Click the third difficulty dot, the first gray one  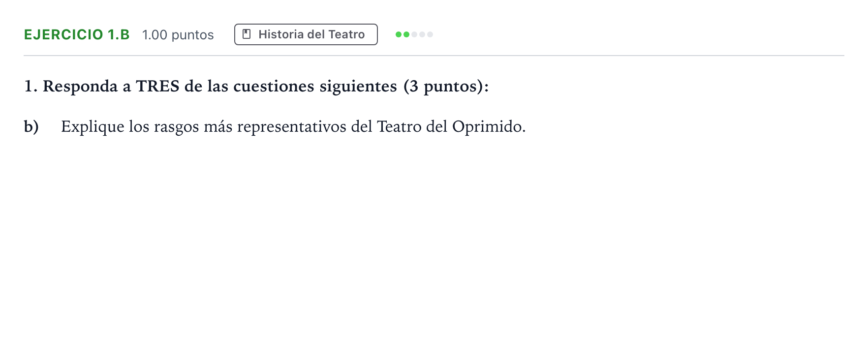coord(414,34)
